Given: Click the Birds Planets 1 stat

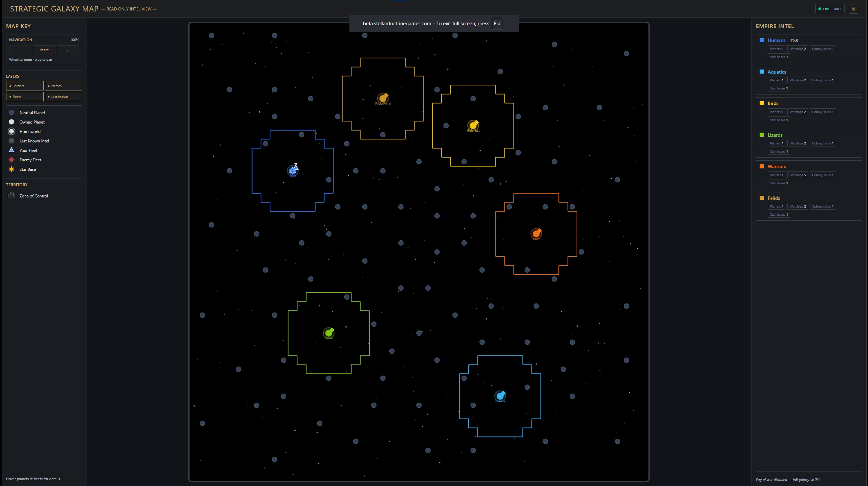Looking at the screenshot, I should 777,112.
